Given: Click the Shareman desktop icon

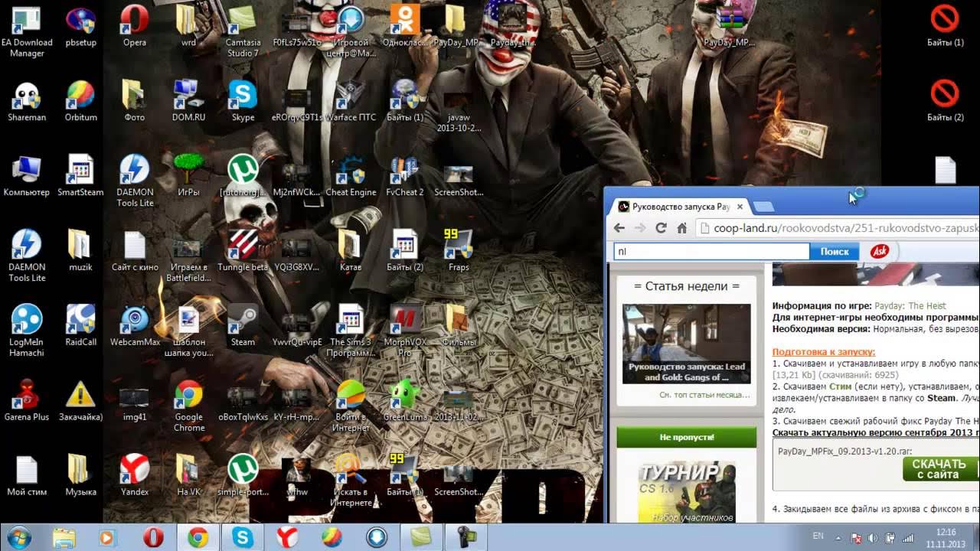Looking at the screenshot, I should click(x=27, y=102).
